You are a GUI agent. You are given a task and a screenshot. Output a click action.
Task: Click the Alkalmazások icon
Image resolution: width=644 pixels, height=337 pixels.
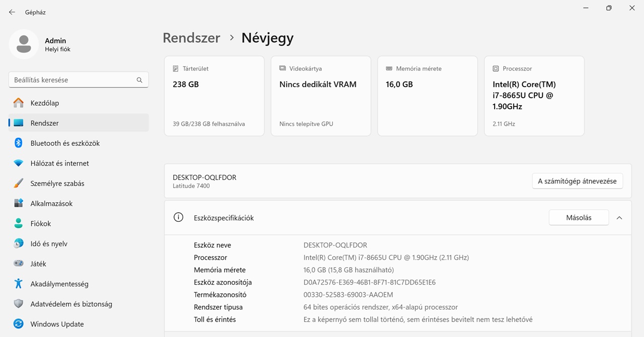point(19,203)
